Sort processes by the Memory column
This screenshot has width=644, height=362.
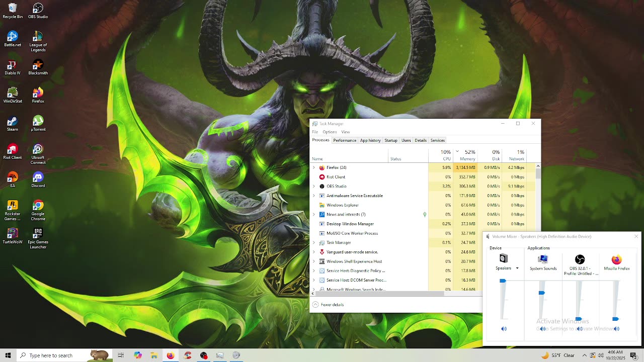pos(465,155)
